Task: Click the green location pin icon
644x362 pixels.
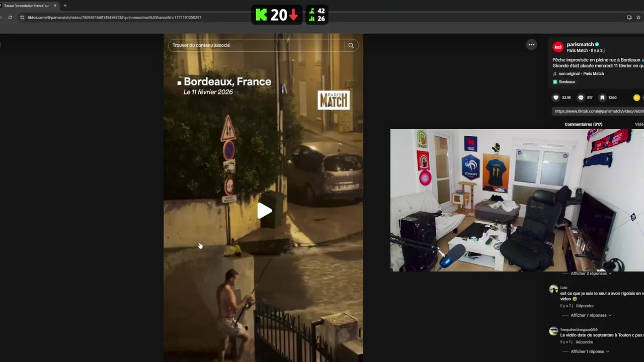Action: [x=555, y=81]
